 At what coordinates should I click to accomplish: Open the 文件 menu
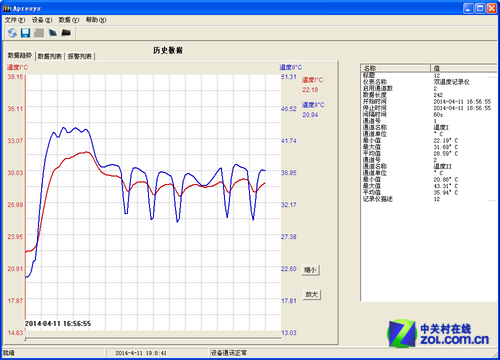tap(15, 20)
